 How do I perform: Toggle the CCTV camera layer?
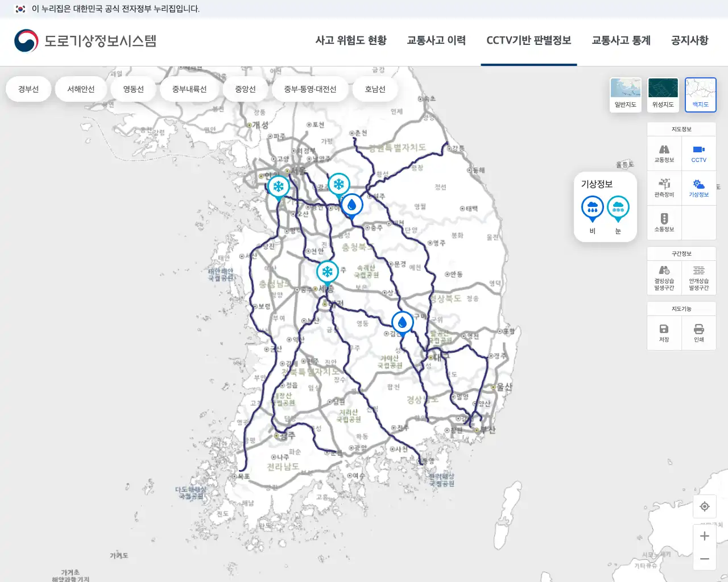tap(698, 153)
